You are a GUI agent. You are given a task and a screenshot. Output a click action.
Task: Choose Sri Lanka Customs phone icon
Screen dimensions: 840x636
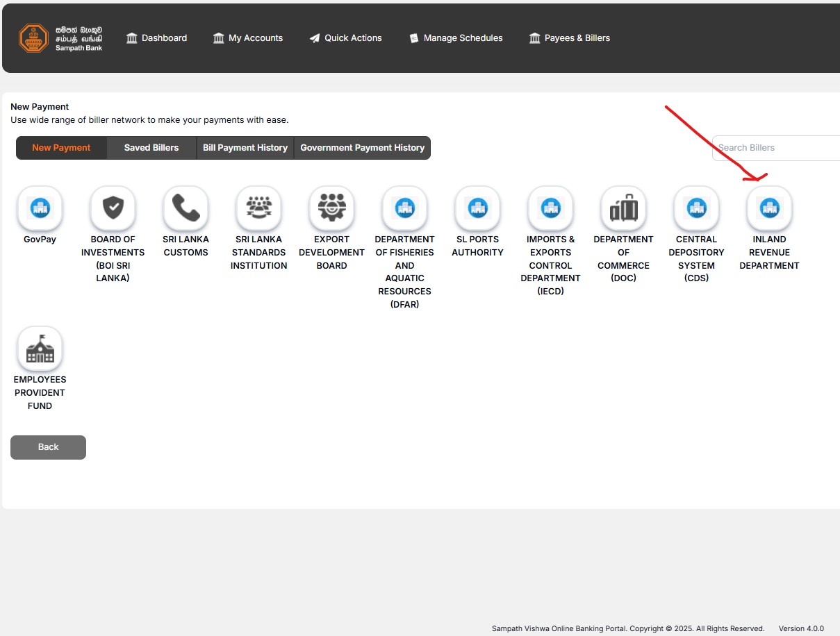coord(186,208)
